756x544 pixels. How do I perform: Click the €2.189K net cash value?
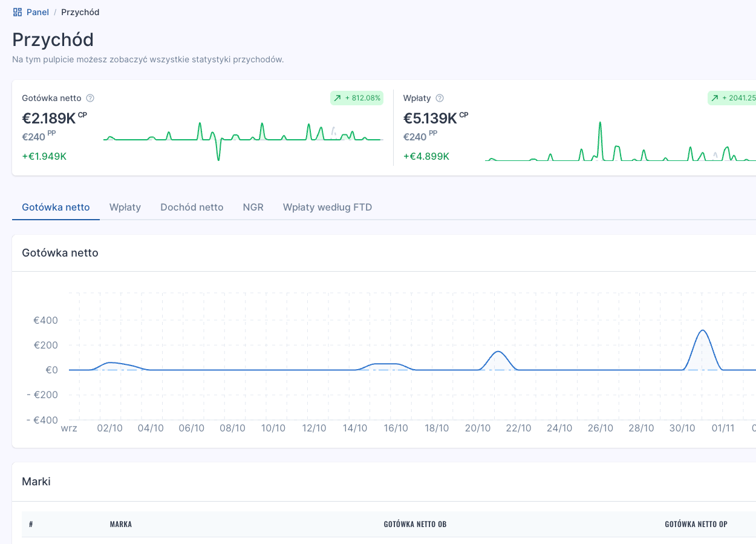coord(49,118)
